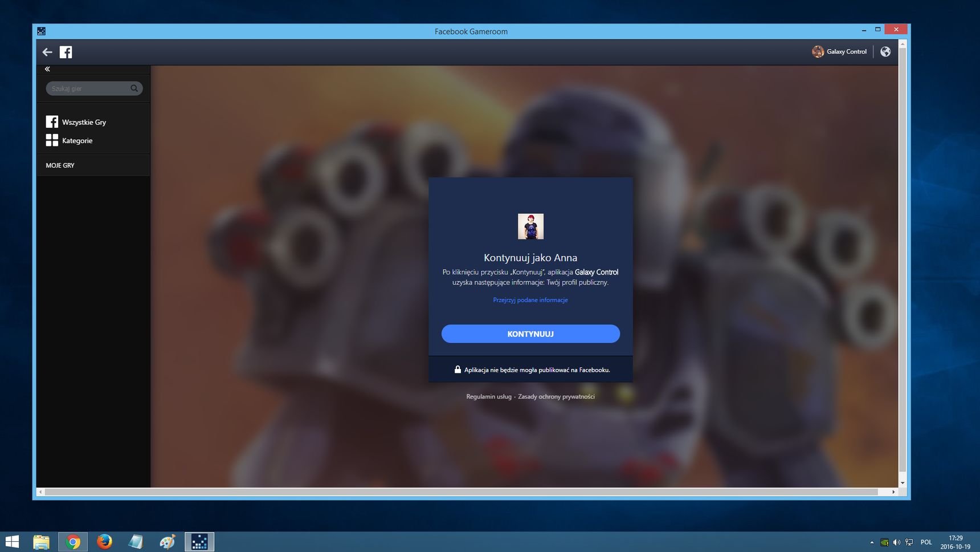Click the back arrow in Gameroom header
The width and height of the screenshot is (980, 552).
(x=47, y=52)
